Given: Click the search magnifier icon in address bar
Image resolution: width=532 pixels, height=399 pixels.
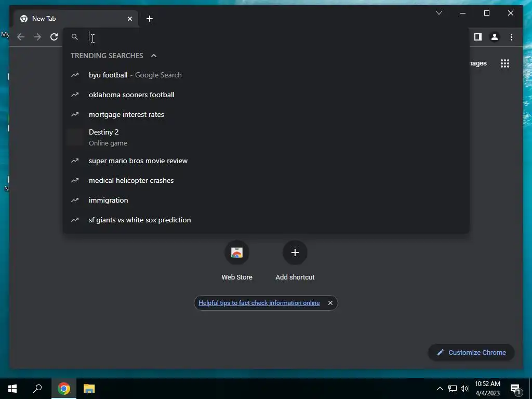Looking at the screenshot, I should pos(75,37).
